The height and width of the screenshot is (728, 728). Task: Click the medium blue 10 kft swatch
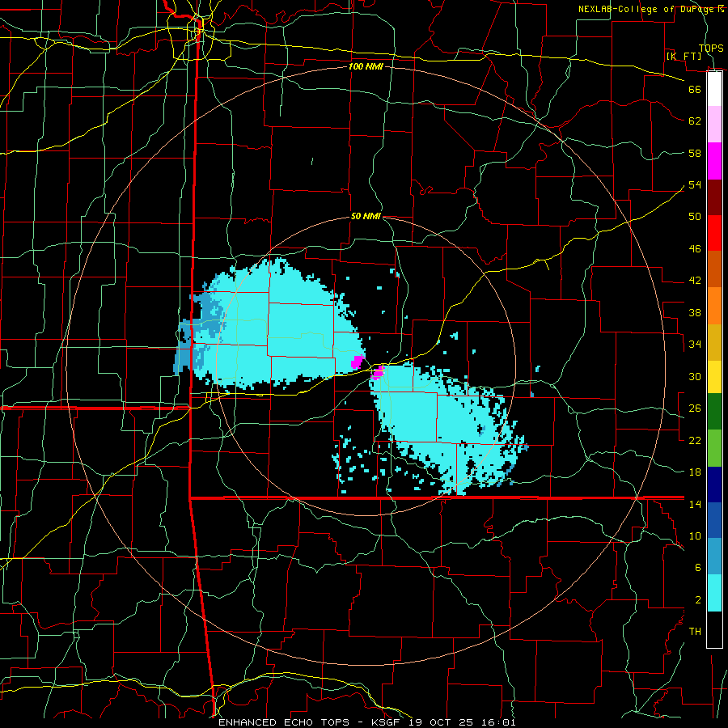tap(714, 520)
